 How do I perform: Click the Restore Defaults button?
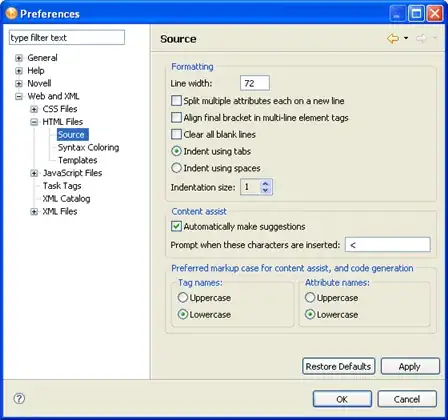pyautogui.click(x=339, y=366)
